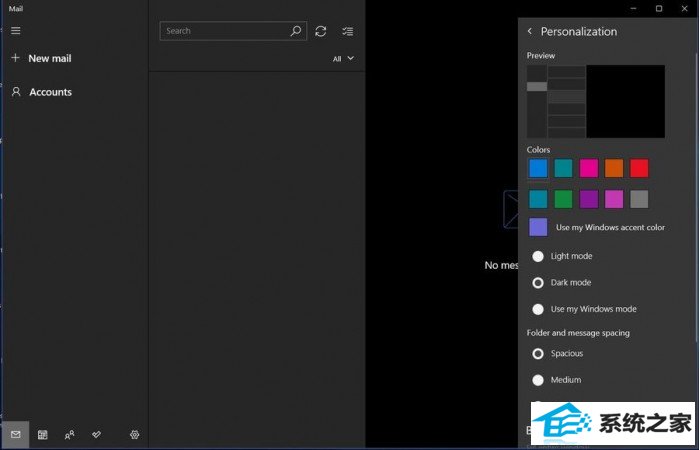Open Settings gear icon
Viewport: 700px width, 450px height.
tap(134, 434)
